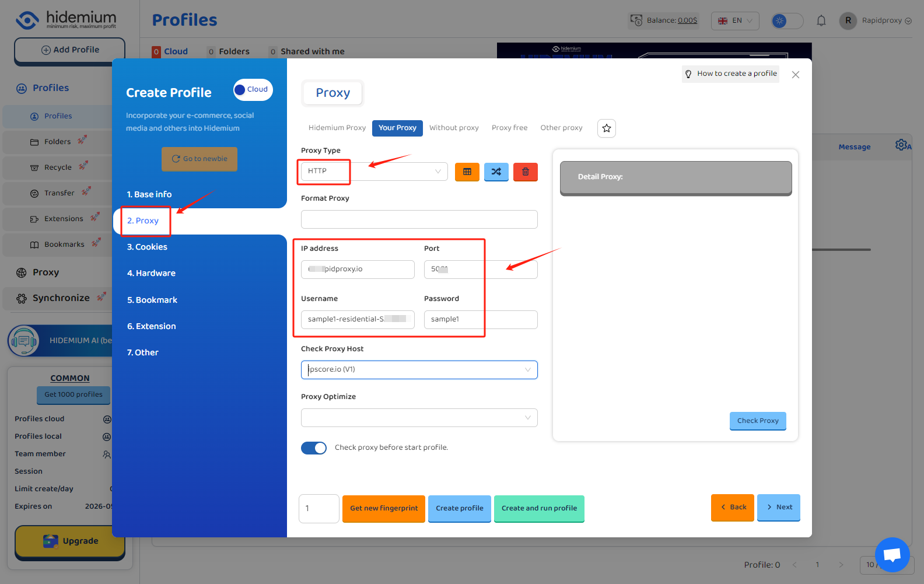Click the IP address input field

pos(358,270)
